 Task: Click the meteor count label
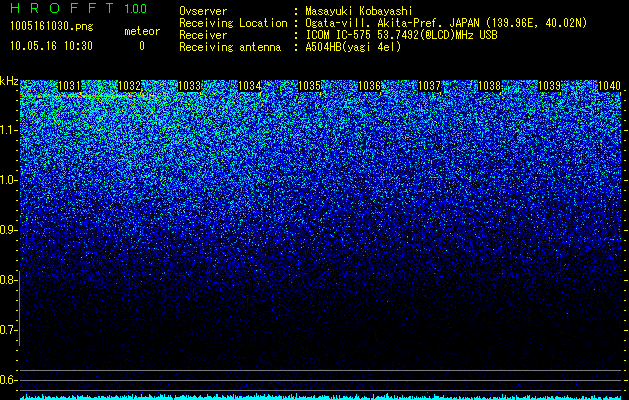(x=142, y=31)
